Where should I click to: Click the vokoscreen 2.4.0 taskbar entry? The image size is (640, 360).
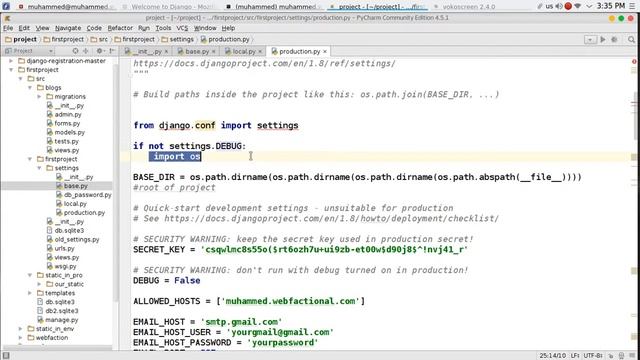tap(464, 7)
